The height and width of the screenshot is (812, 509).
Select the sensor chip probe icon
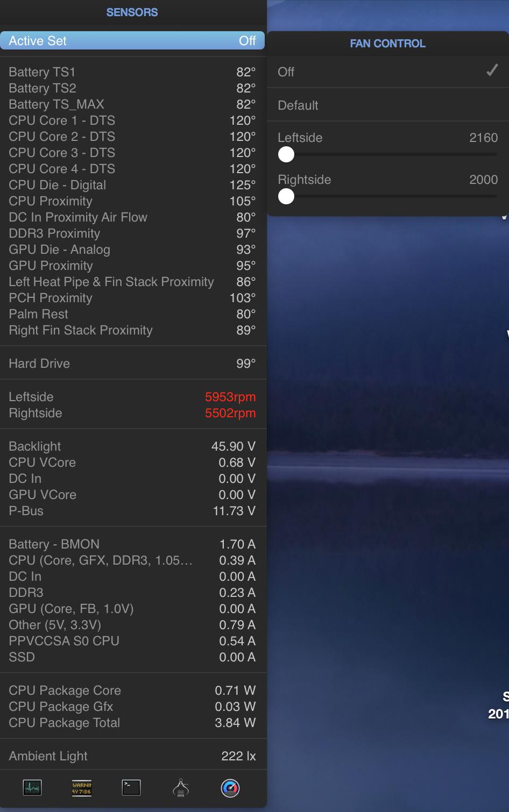click(181, 789)
